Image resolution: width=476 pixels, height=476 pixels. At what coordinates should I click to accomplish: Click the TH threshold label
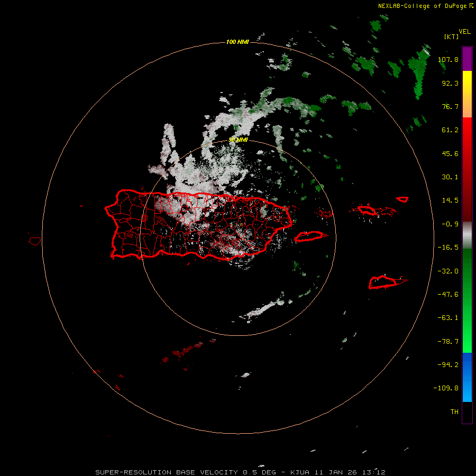coord(454,411)
